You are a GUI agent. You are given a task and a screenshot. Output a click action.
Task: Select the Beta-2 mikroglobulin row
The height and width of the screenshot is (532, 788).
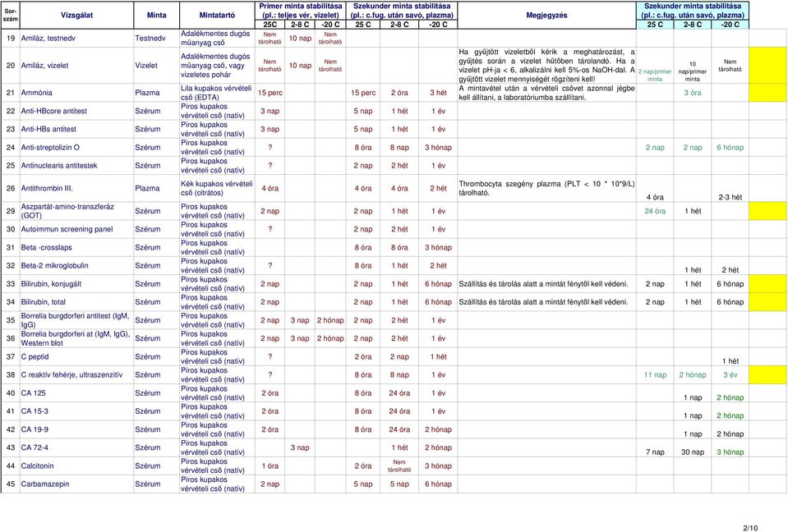(x=375, y=266)
